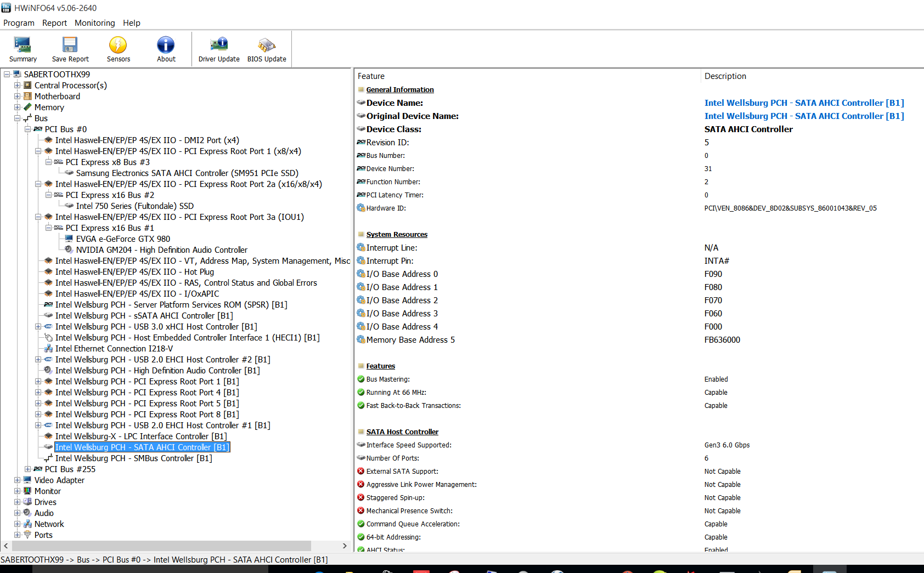Launch the BIOS Update chip icon
The width and height of the screenshot is (924, 573).
267,45
